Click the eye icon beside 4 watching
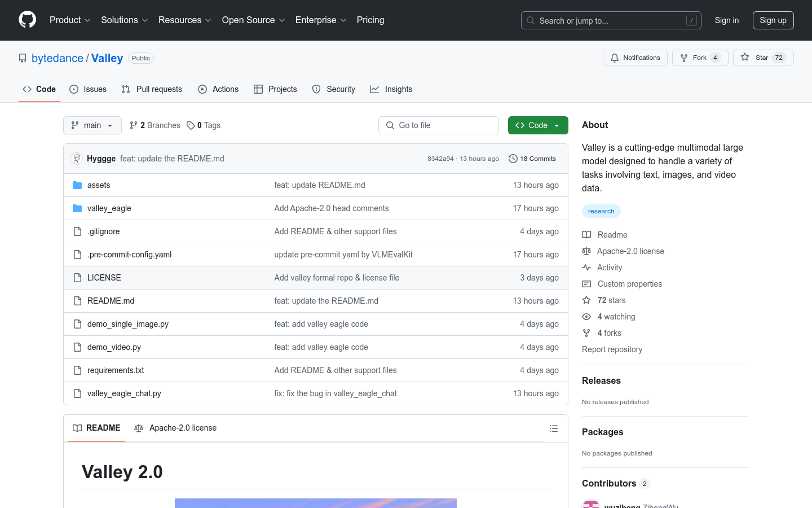The image size is (812, 508). pos(586,317)
